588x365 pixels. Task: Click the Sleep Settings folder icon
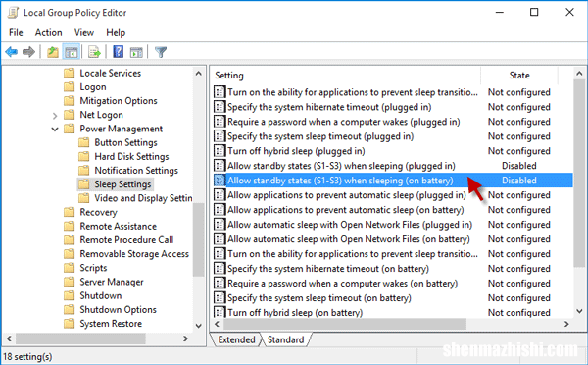[83, 184]
